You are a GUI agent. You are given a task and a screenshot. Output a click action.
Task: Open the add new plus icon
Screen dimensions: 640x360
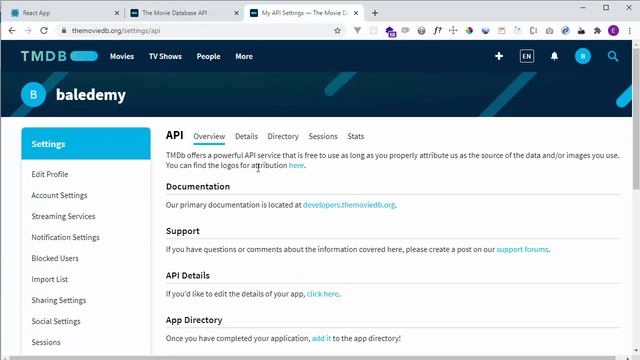point(499,56)
